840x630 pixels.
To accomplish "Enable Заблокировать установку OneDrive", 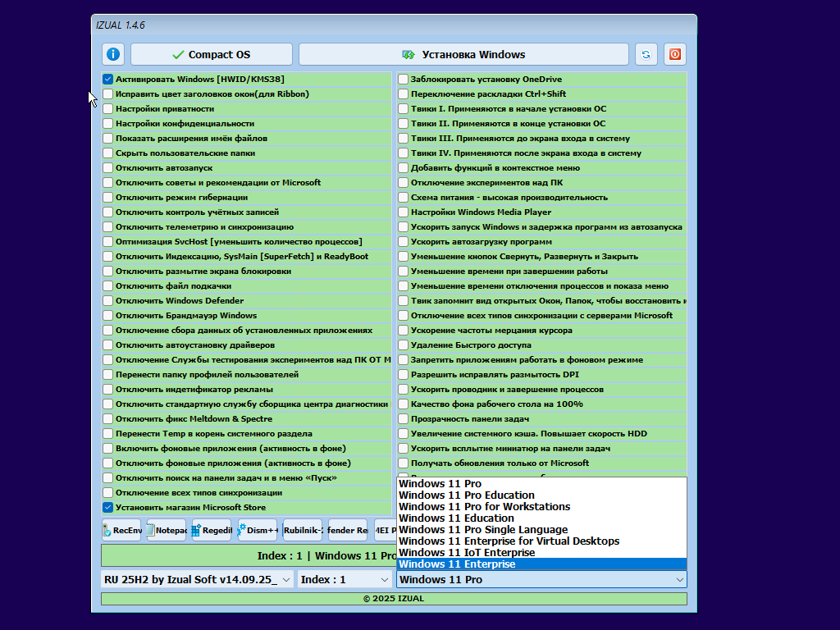I will coord(404,80).
